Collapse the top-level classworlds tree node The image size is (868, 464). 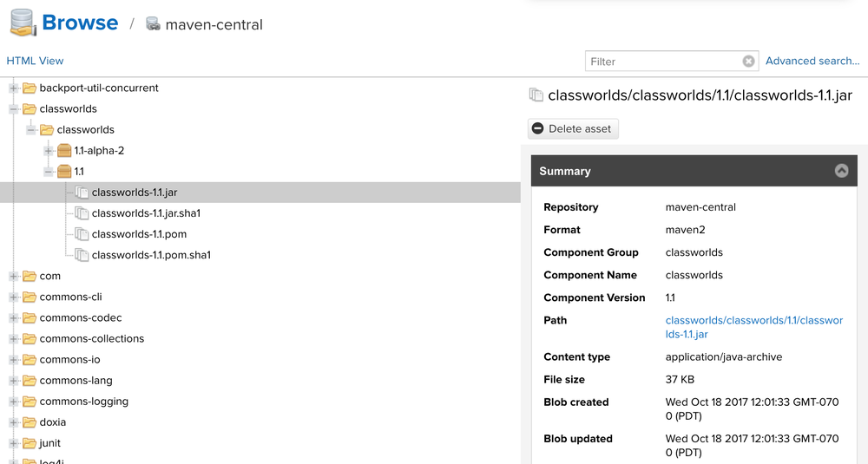(x=14, y=109)
